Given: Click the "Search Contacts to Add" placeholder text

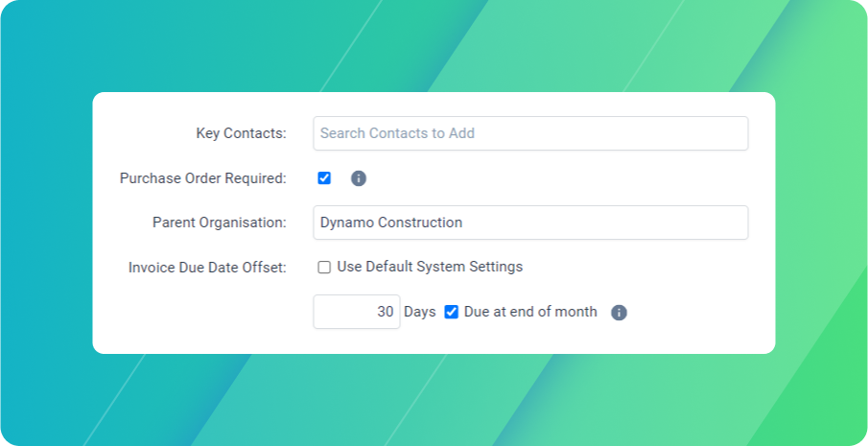Looking at the screenshot, I should click(397, 133).
